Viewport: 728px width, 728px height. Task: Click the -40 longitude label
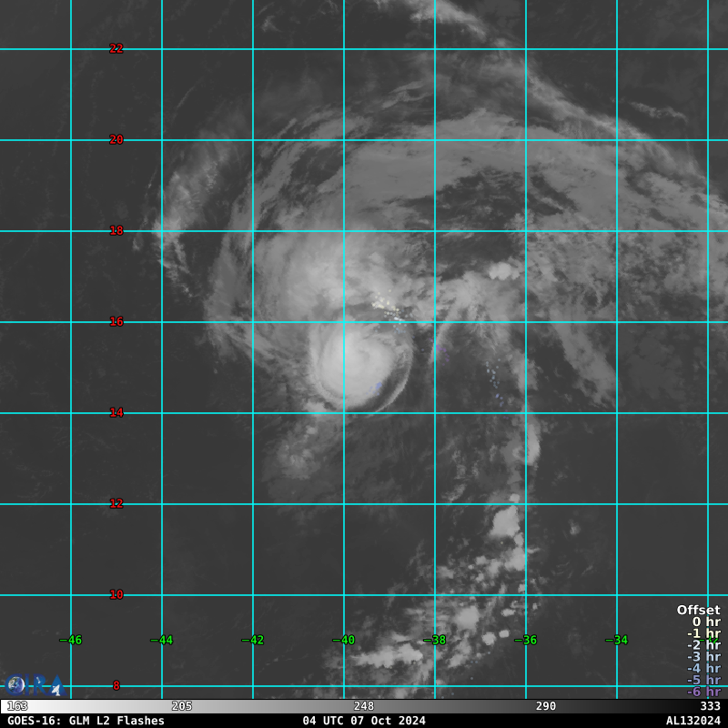point(344,641)
